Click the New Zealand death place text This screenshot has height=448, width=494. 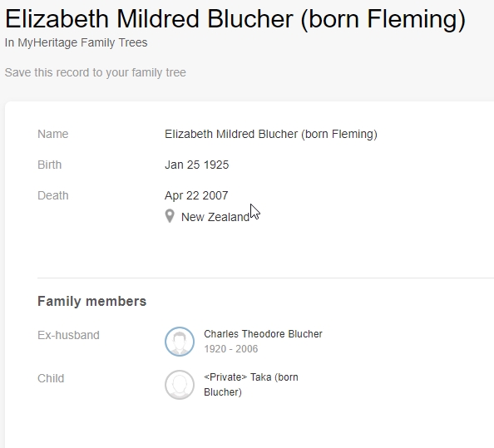tap(215, 217)
